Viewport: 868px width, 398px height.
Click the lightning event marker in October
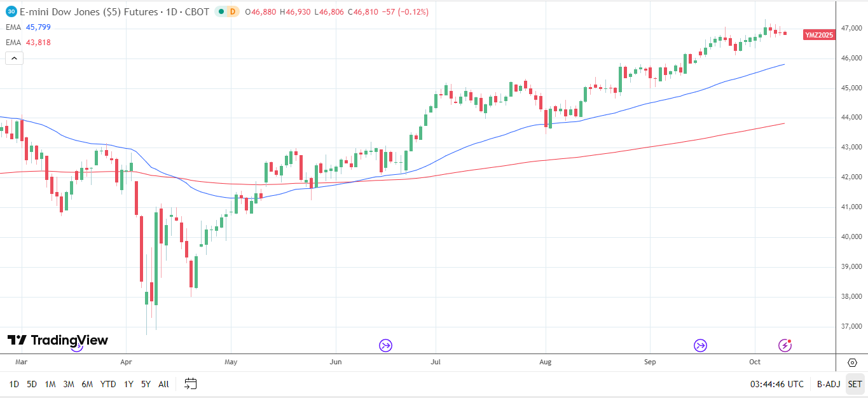[x=785, y=346]
